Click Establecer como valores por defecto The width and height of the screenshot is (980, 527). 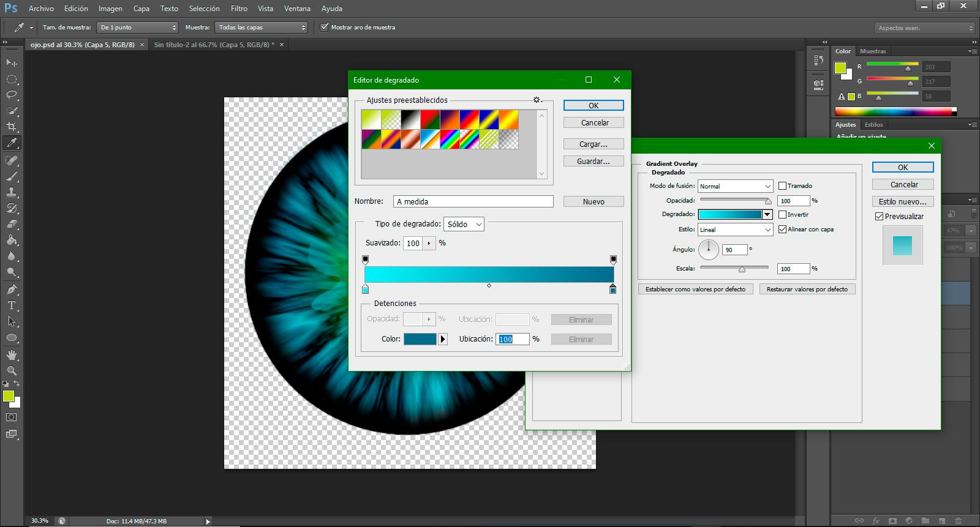point(695,289)
